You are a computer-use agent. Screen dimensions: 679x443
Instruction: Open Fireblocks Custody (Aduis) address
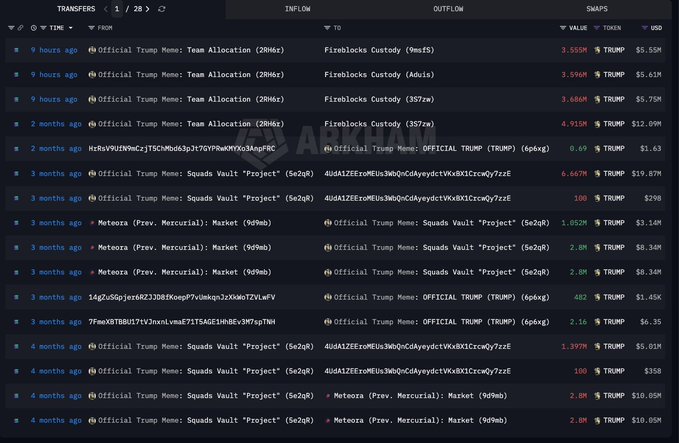tap(379, 75)
